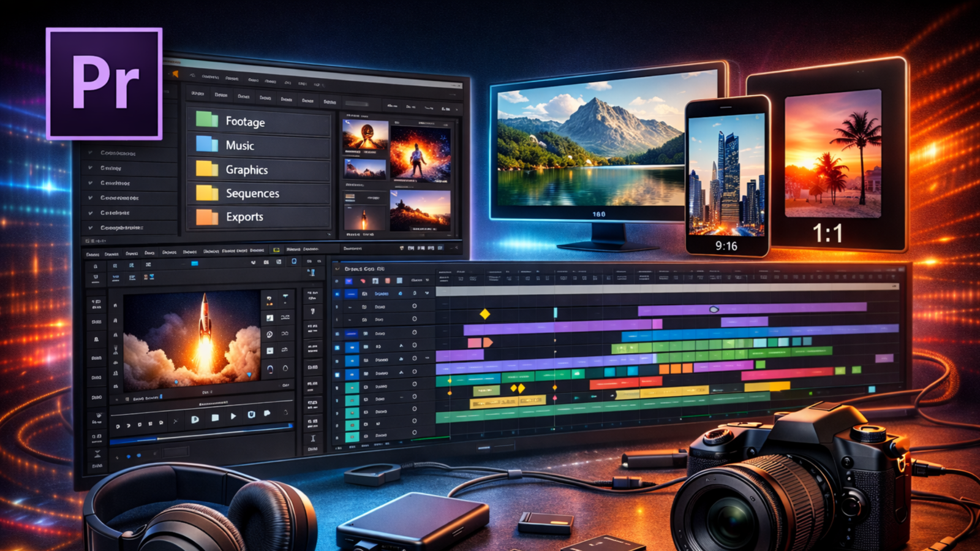Expand the last checked item in left list
Viewport: 980px width, 551px height.
(91, 227)
